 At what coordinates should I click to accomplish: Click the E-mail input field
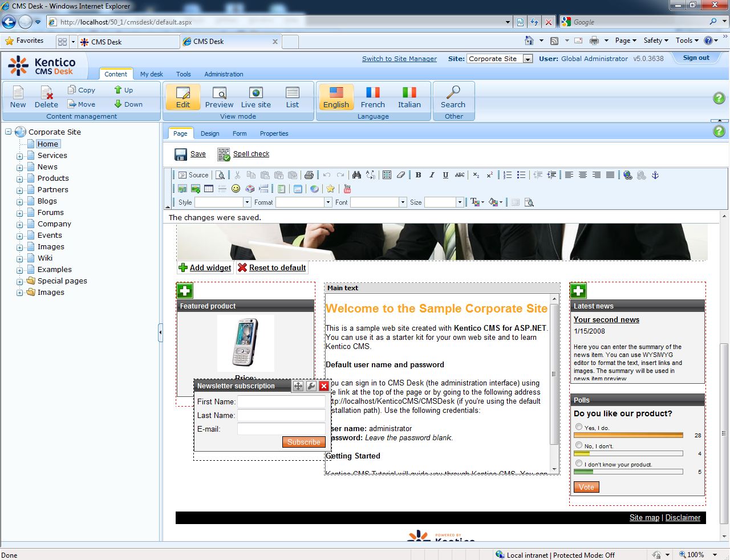pos(281,429)
